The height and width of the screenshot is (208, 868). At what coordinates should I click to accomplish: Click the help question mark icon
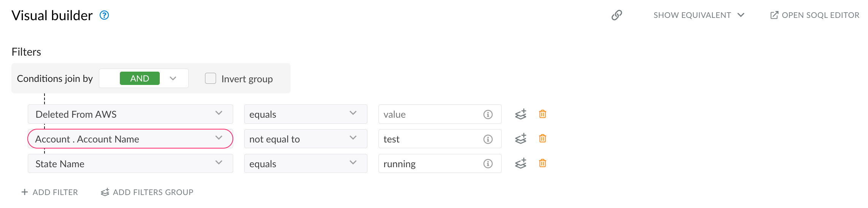pyautogui.click(x=104, y=15)
